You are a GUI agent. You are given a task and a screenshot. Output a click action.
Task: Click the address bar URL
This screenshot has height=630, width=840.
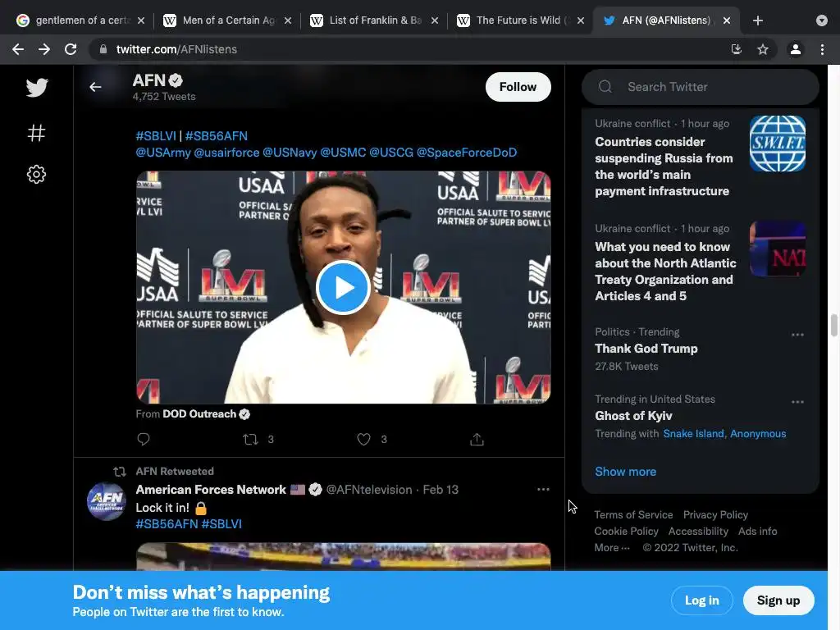tap(177, 49)
